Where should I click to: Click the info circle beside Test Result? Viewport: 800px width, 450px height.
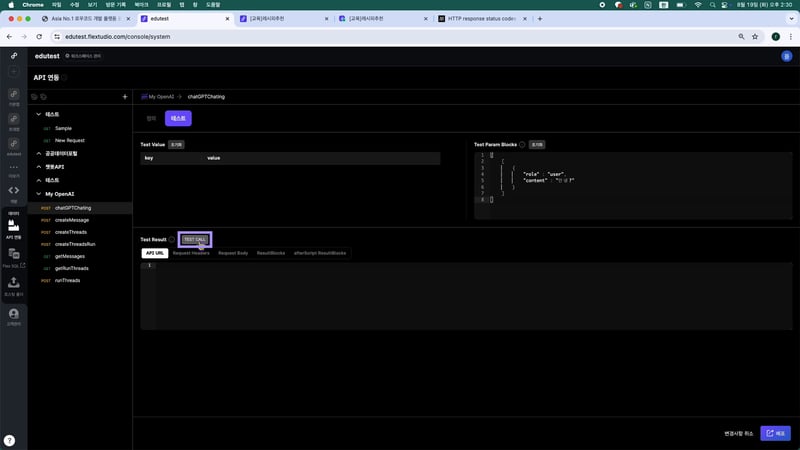(172, 240)
